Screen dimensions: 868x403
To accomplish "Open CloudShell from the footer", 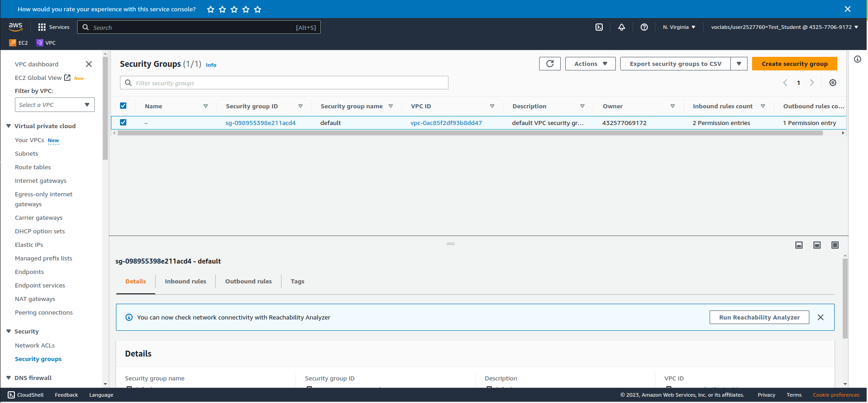I will [26, 395].
